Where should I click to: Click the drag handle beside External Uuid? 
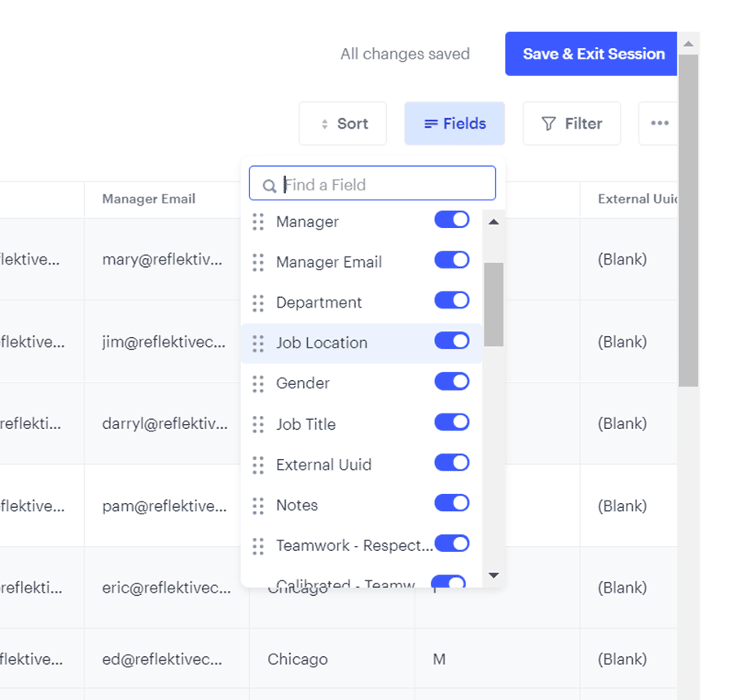point(258,465)
